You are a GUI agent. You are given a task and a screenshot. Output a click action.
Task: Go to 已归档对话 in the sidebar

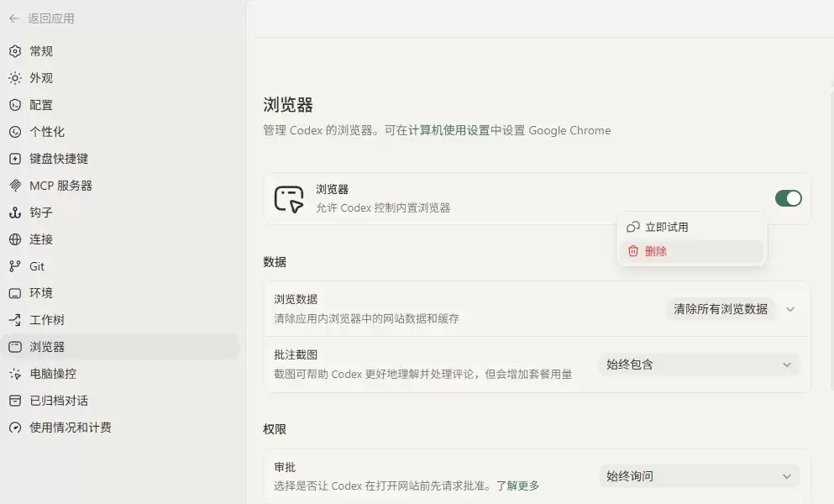pyautogui.click(x=59, y=401)
